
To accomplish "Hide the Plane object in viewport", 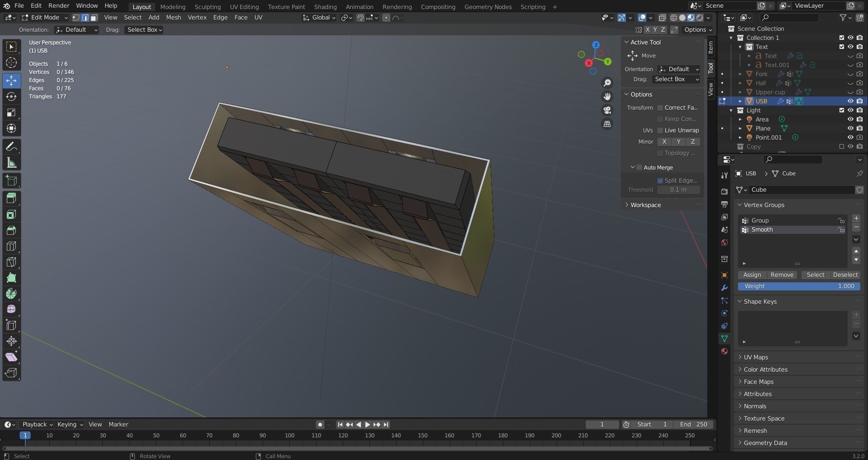I will [850, 128].
